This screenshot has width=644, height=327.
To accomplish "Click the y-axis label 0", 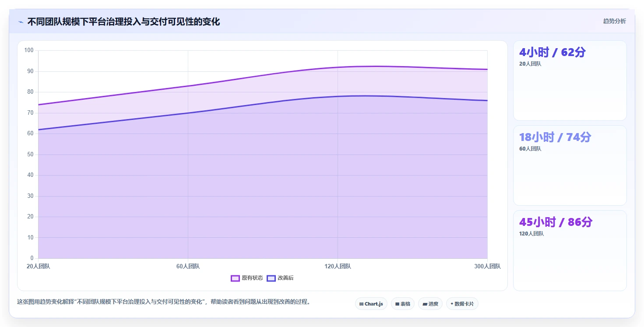I will [x=32, y=258].
